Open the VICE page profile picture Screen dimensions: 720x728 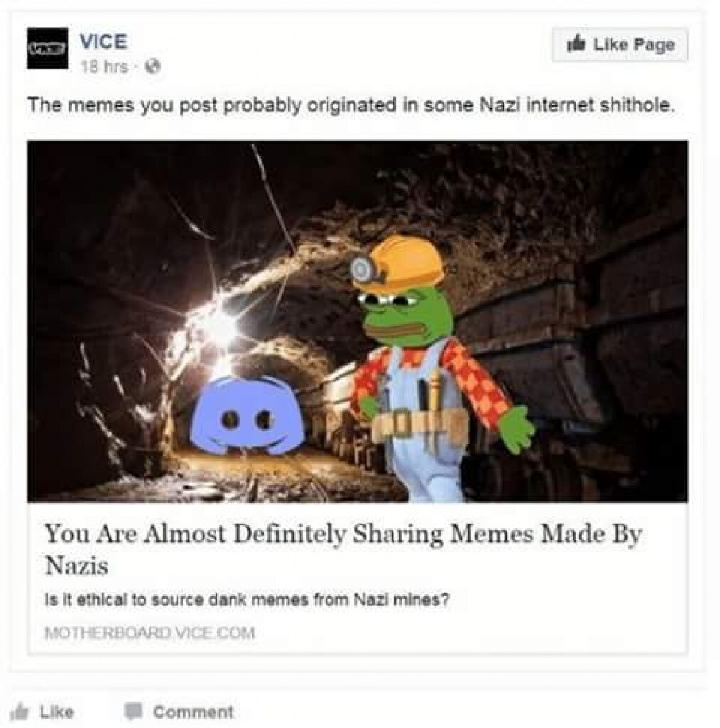[x=48, y=48]
